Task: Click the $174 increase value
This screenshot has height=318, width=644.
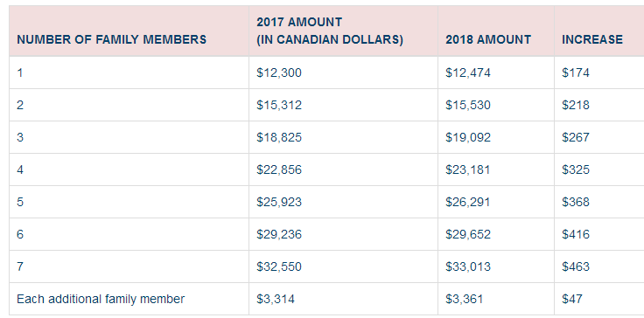Action: (x=576, y=73)
